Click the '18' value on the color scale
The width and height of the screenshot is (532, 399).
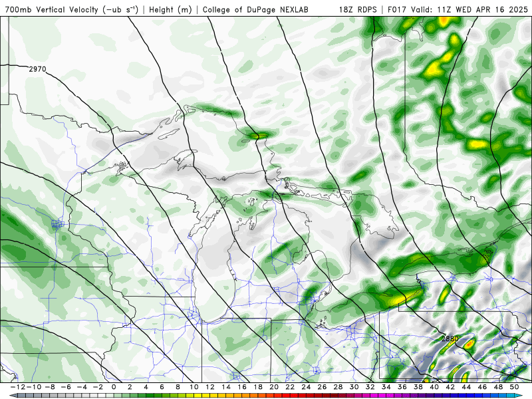click(x=258, y=387)
